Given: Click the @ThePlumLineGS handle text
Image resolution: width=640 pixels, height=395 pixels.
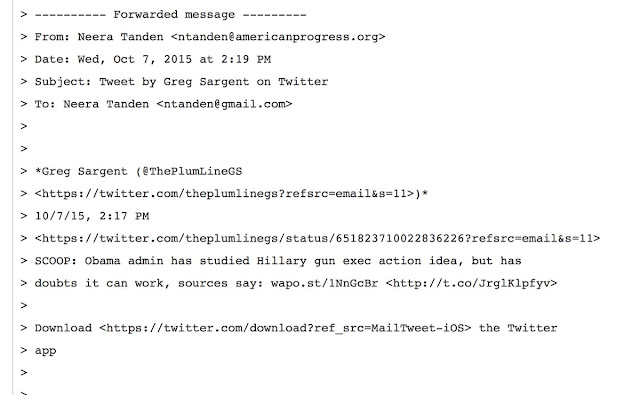Looking at the screenshot, I should tap(192, 171).
